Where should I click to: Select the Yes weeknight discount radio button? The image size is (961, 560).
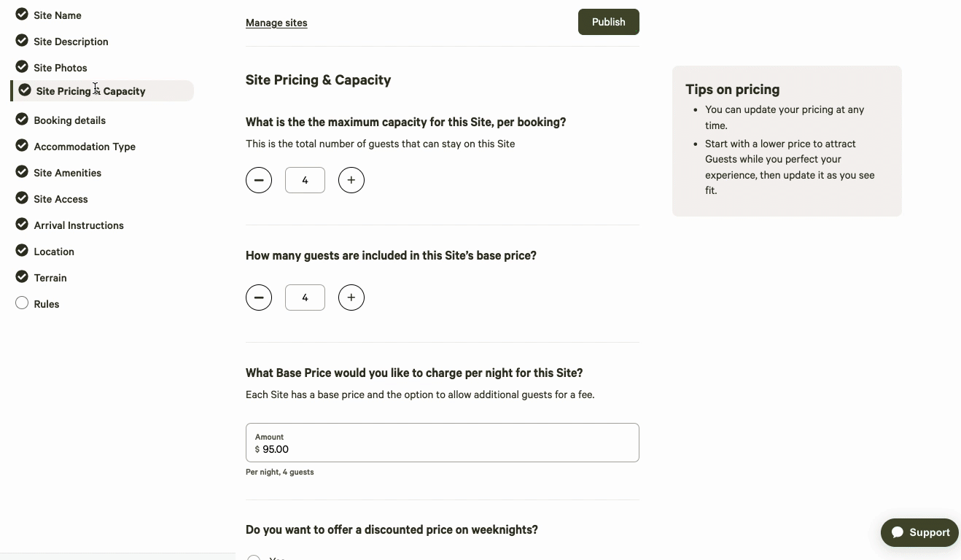254,558
